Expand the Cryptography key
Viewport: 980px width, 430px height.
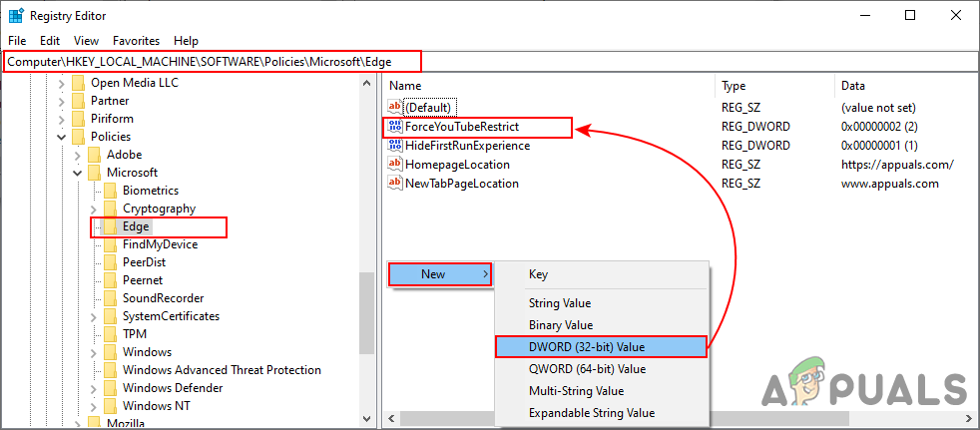94,209
